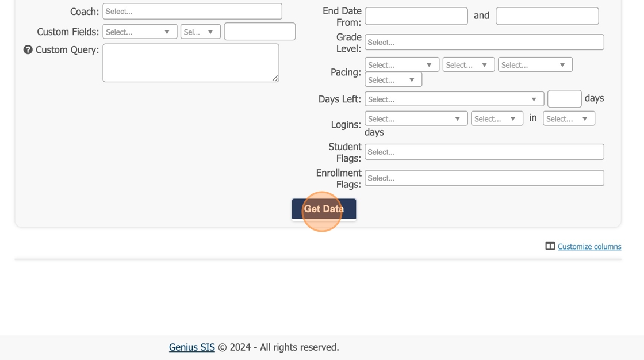Expand the second Custom Fields dropdown

(x=200, y=32)
